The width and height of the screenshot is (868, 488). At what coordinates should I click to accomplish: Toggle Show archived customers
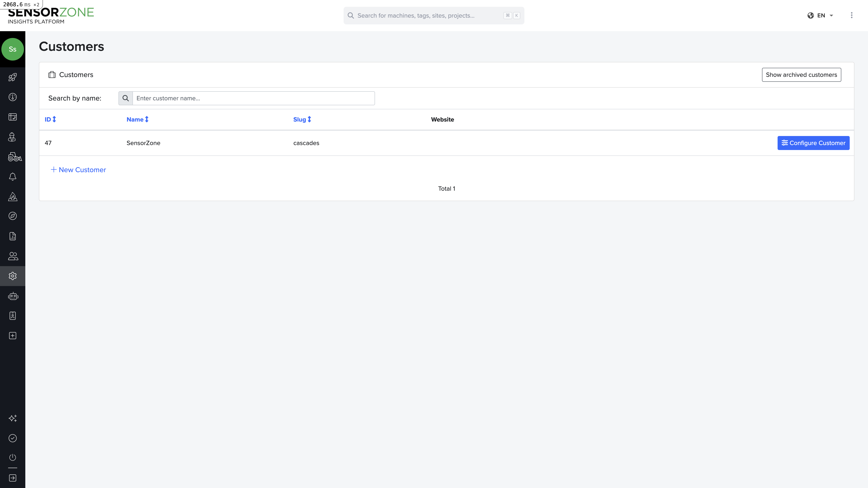pos(801,74)
